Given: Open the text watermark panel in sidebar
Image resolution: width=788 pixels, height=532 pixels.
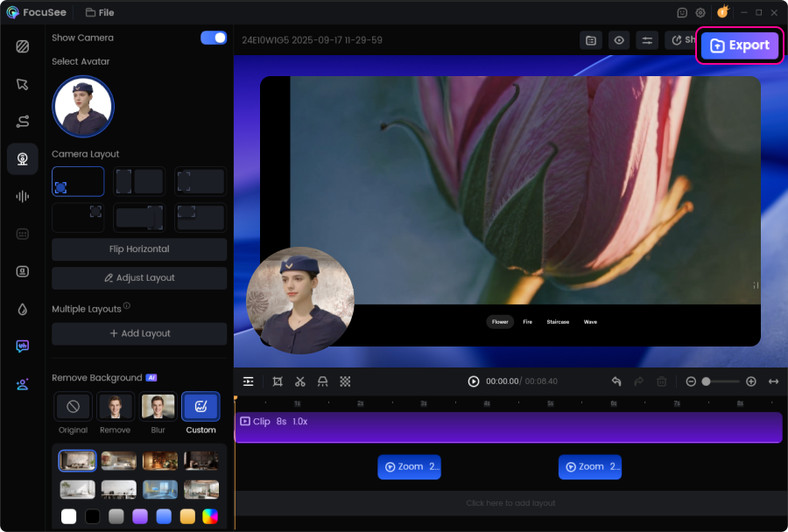Looking at the screenshot, I should click(23, 271).
